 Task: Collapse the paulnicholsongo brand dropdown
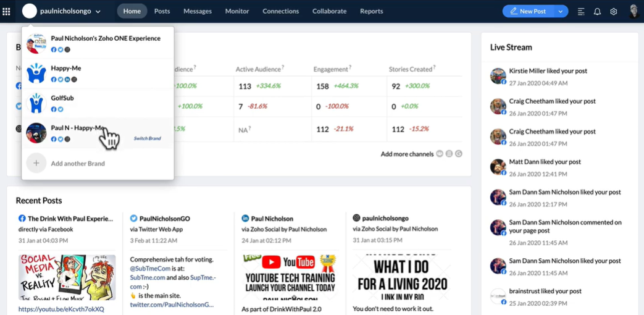tap(98, 12)
